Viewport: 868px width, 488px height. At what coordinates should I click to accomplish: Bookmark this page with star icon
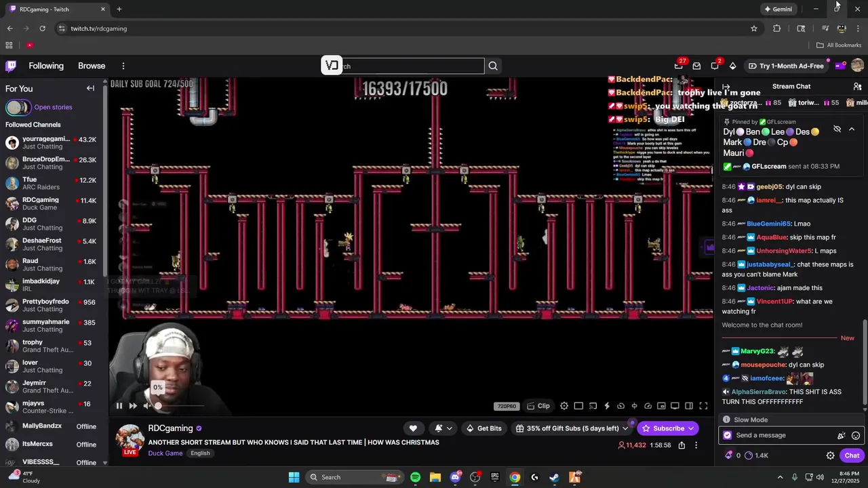click(x=753, y=28)
